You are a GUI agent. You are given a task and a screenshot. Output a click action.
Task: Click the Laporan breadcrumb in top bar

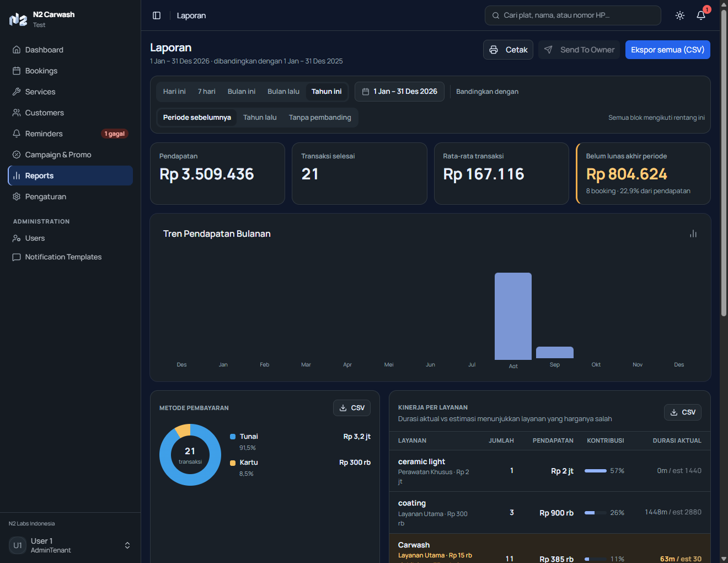click(191, 15)
